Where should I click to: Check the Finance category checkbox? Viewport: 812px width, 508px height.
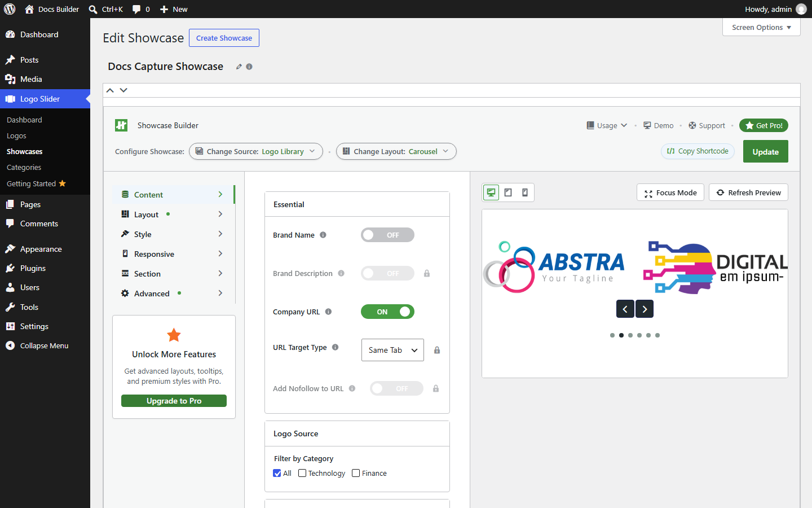(356, 473)
